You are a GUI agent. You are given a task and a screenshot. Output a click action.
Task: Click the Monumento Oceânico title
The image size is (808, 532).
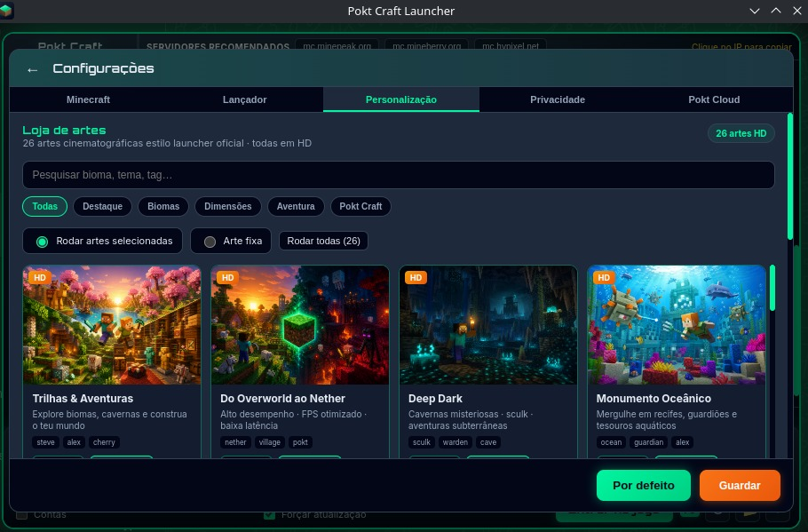tap(654, 399)
